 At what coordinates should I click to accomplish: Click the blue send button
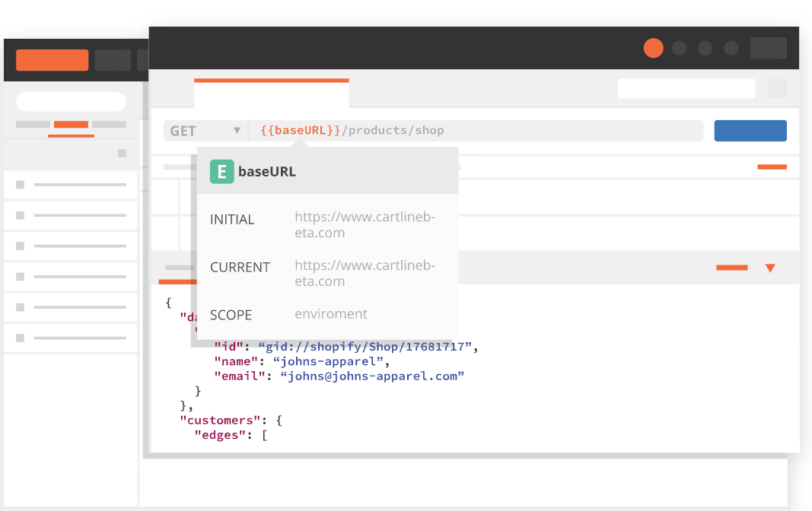pyautogui.click(x=750, y=131)
